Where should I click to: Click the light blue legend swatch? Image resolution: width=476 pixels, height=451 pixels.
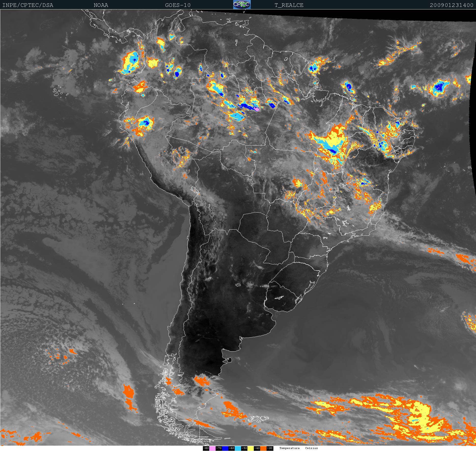(x=238, y=448)
